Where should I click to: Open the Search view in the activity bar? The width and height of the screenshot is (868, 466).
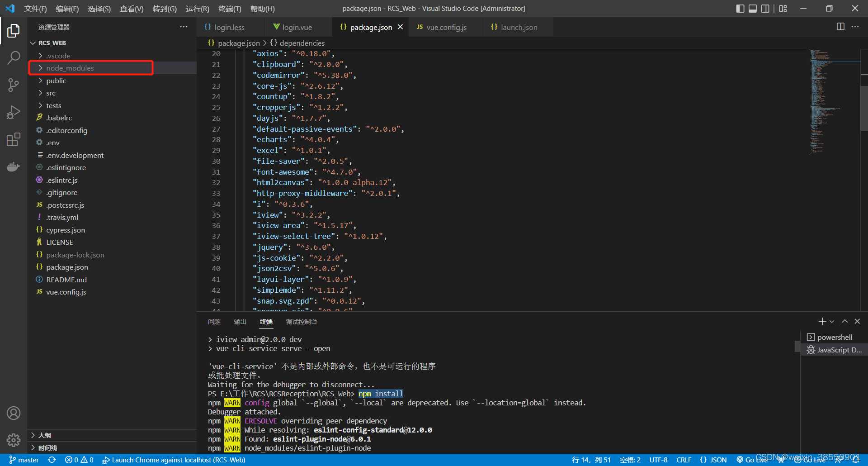click(x=14, y=57)
